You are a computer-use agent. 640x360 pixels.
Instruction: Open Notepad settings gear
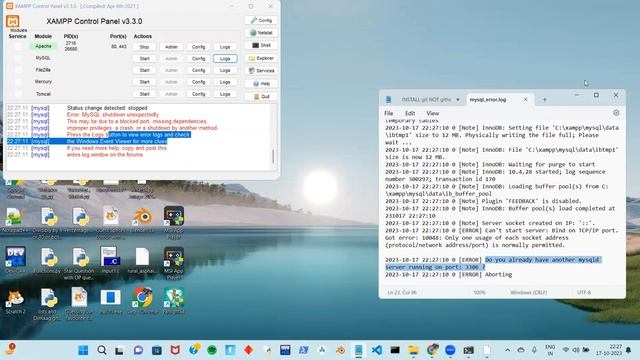[616, 113]
